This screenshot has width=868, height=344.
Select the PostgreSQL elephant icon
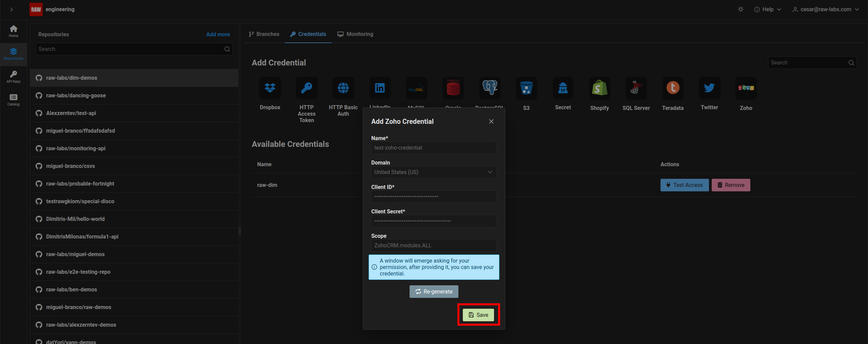point(490,88)
